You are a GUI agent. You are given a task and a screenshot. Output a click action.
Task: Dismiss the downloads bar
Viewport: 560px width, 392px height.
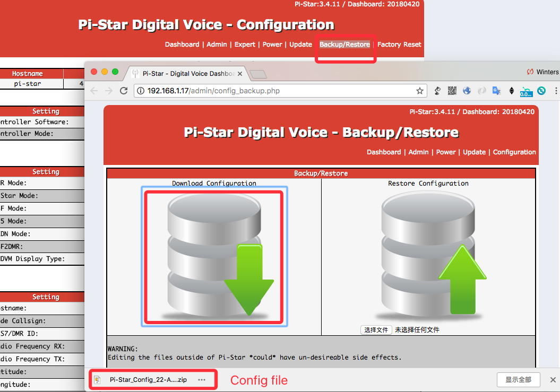[x=553, y=379]
